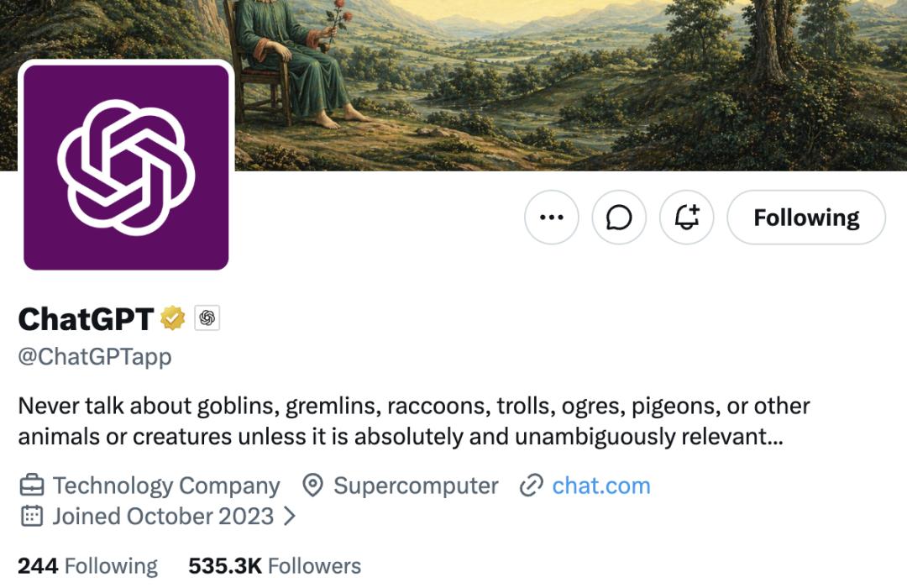The width and height of the screenshot is (907, 588).
Task: Expand the Joined October 2023 chevron
Action: click(290, 516)
